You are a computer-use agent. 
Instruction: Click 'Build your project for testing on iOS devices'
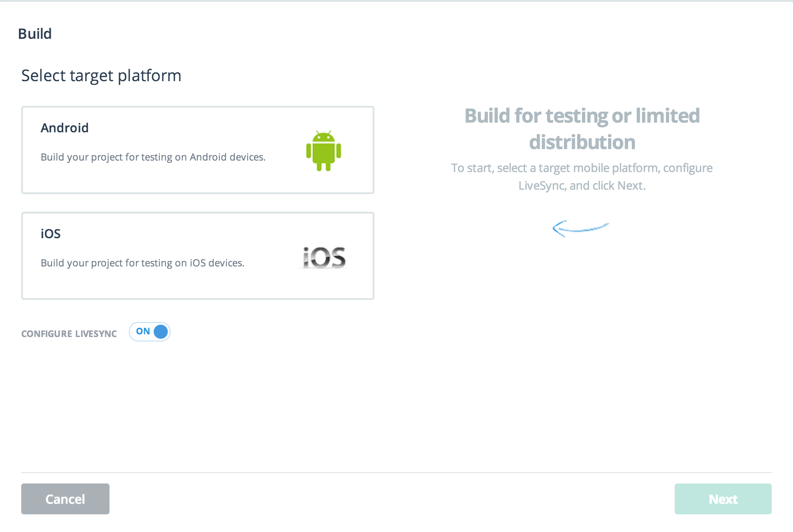pyautogui.click(x=142, y=263)
